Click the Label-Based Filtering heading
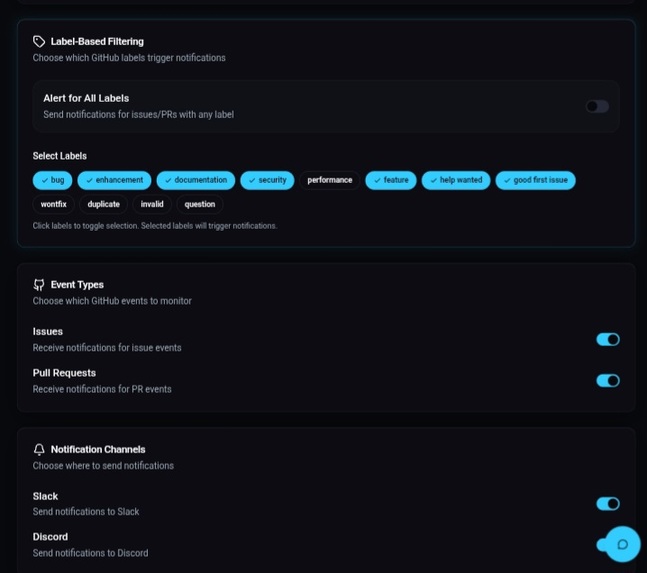 pyautogui.click(x=97, y=42)
